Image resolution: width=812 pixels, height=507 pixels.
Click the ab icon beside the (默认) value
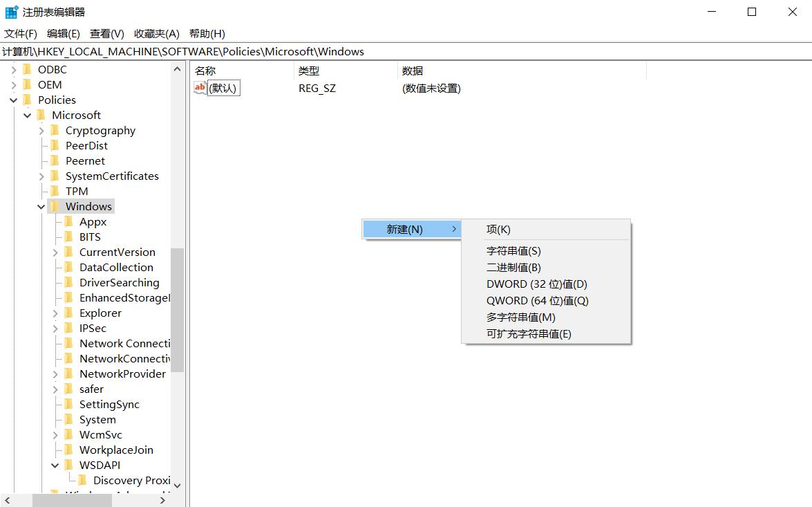pos(199,88)
